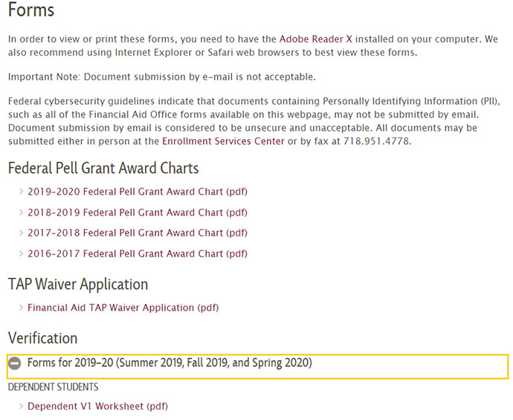This screenshot has height=420, width=513.
Task: Open 2017-2018 Federal Pell Grant Award Chart
Action: coord(138,233)
